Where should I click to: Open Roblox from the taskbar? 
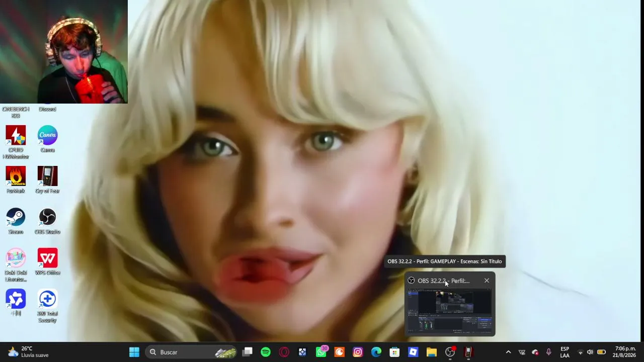(x=413, y=352)
